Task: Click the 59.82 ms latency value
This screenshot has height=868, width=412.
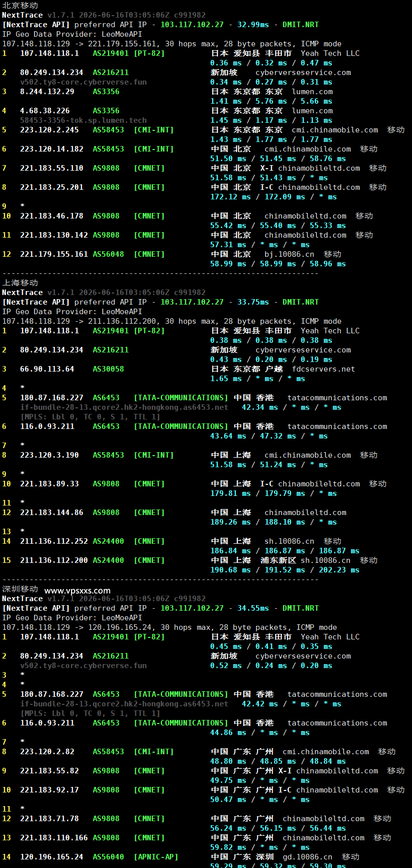Action: [228, 847]
